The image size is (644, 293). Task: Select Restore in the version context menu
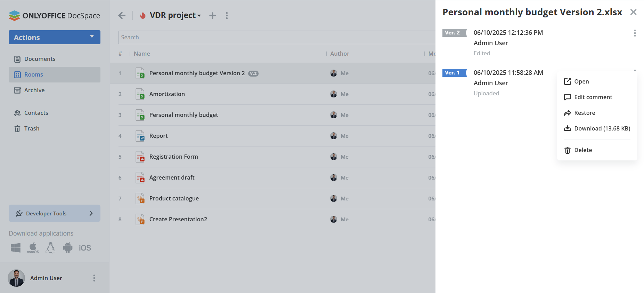point(584,113)
